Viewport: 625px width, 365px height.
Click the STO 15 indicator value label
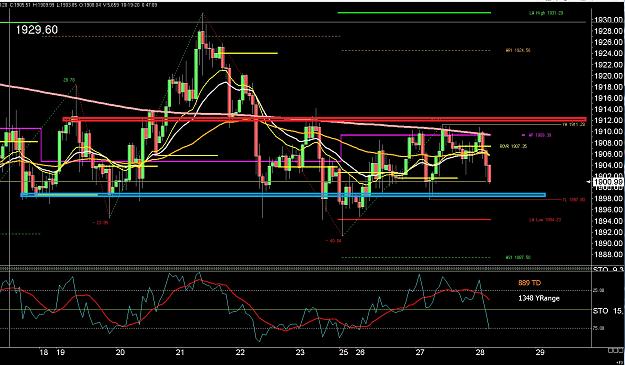[609, 311]
